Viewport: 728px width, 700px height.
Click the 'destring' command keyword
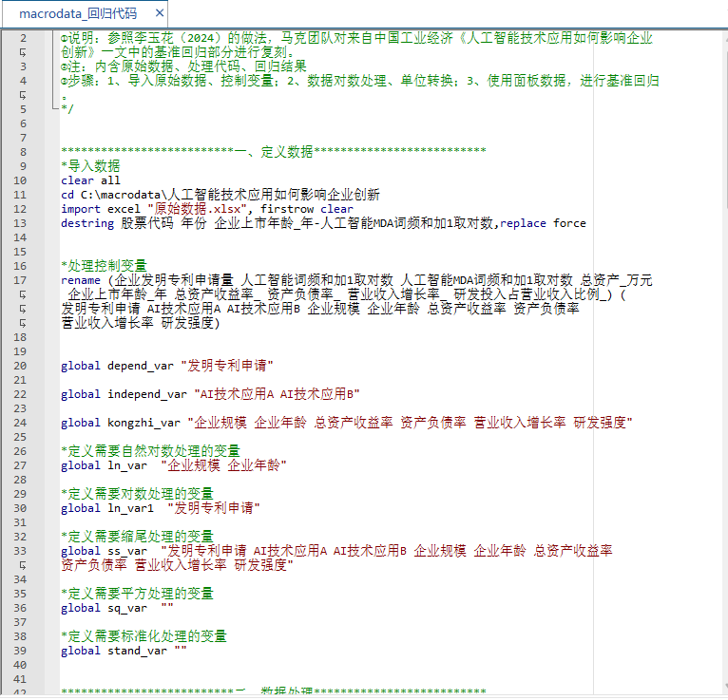[x=87, y=223]
